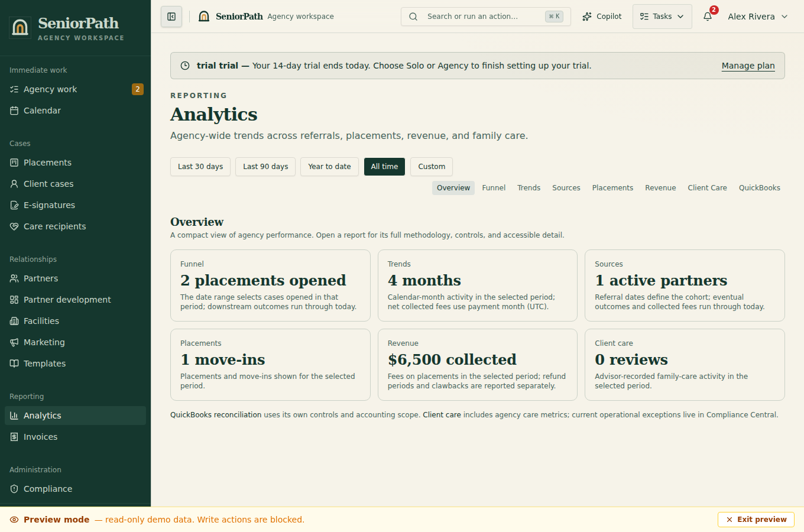Viewport: 804px width, 532px height.
Task: Click the Client care footnote link
Action: click(442, 415)
